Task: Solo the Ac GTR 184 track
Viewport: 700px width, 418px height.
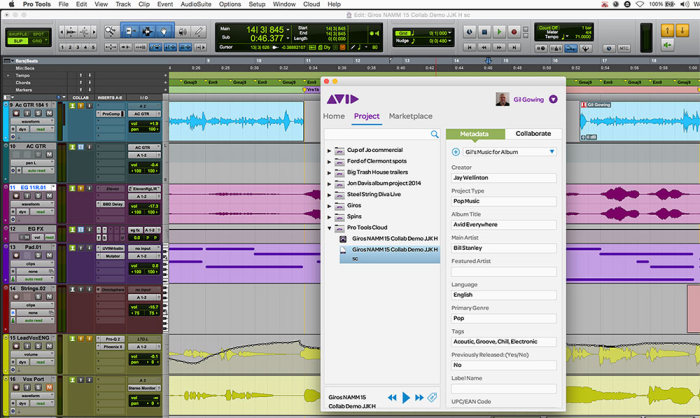Action: (x=38, y=113)
